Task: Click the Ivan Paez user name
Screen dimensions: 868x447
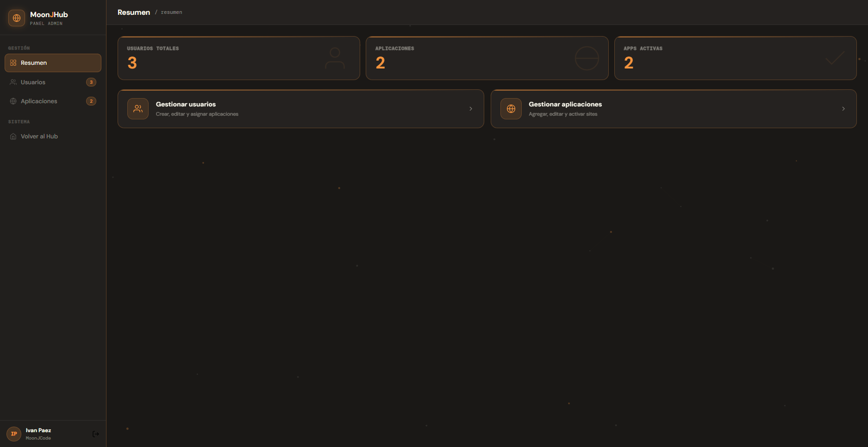Action: tap(38, 430)
